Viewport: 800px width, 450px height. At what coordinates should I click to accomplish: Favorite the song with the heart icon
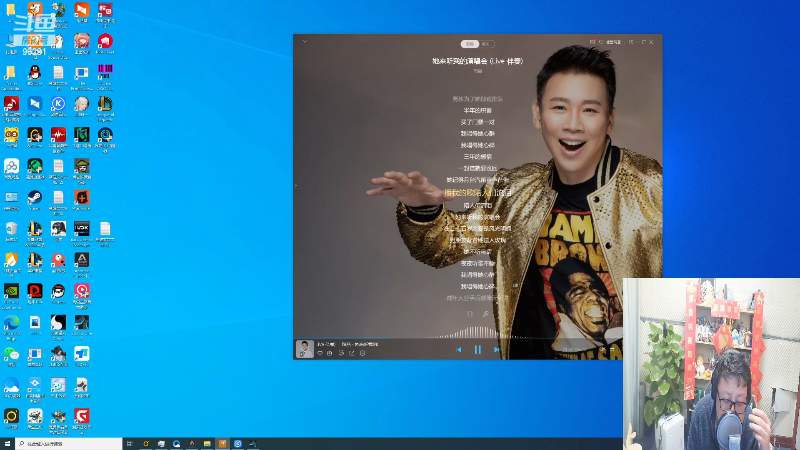click(x=320, y=353)
